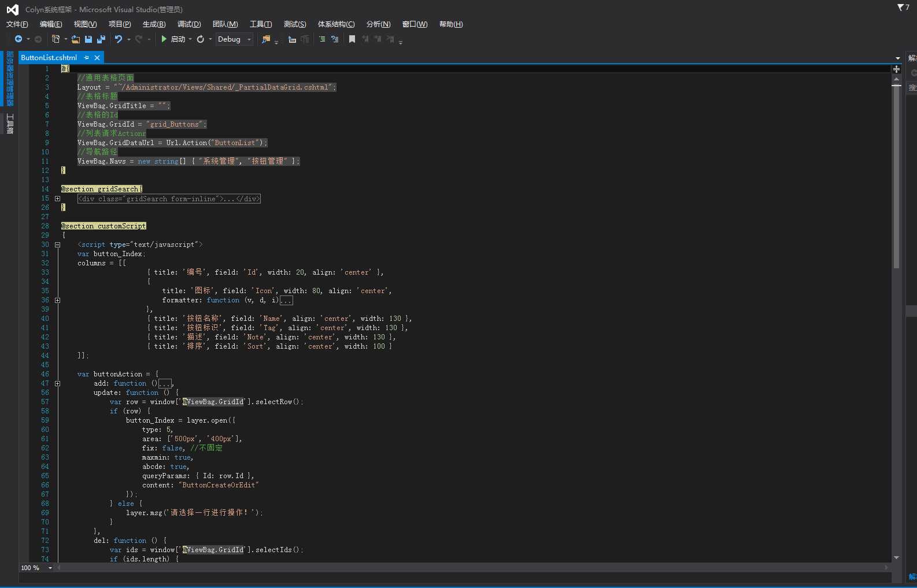
Task: Click the vertical scrollbar up arrow
Action: 896,78
